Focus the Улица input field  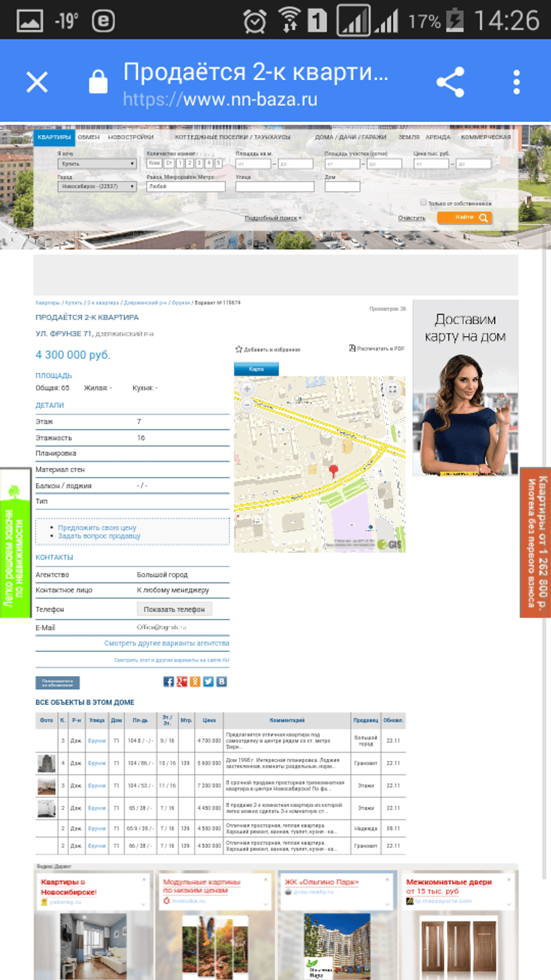(x=274, y=186)
